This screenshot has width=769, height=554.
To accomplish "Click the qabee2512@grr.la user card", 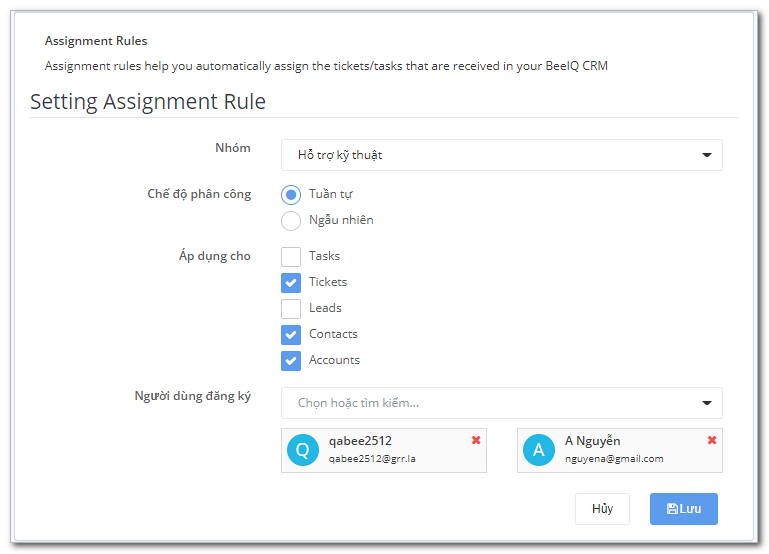I will click(x=384, y=451).
